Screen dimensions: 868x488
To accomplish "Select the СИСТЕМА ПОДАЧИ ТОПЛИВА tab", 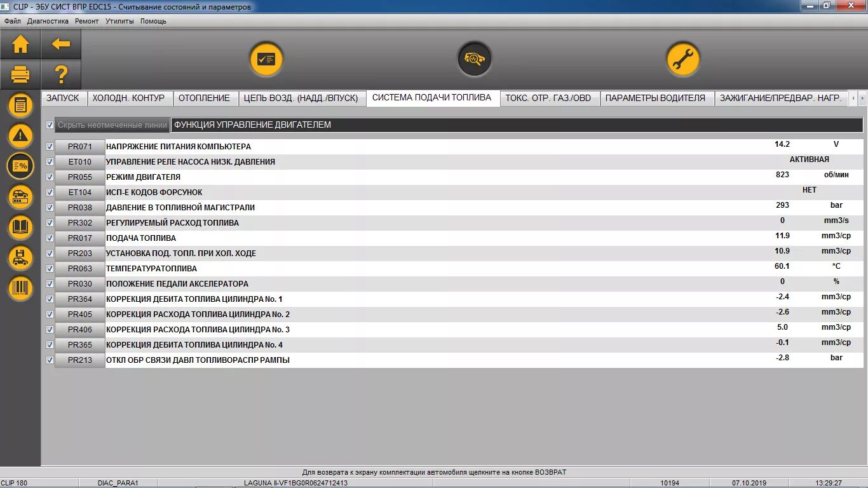I will (432, 98).
